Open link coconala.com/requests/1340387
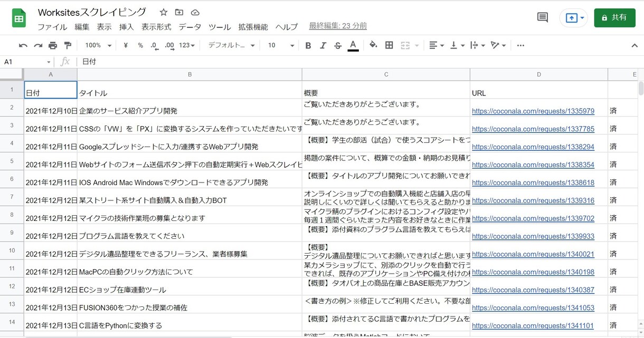The width and height of the screenshot is (644, 338). pos(533,290)
